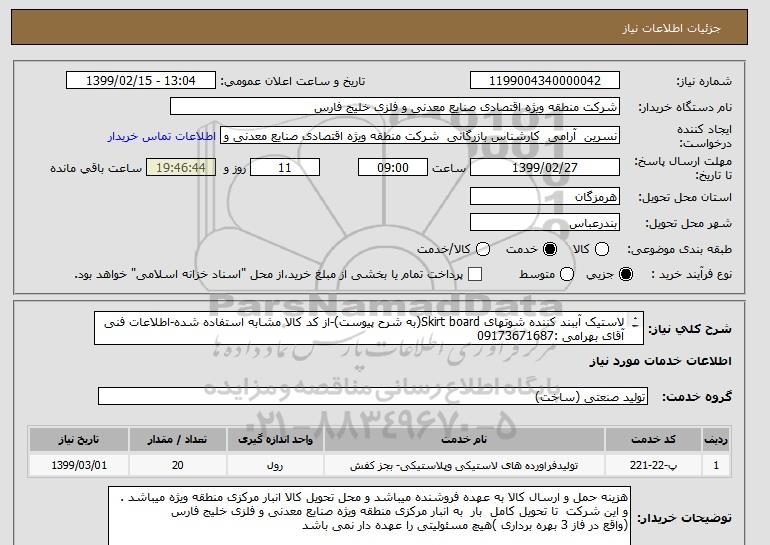The height and width of the screenshot is (545, 770).
Task: Click the واحد اندازه گیری column header
Action: [275, 439]
